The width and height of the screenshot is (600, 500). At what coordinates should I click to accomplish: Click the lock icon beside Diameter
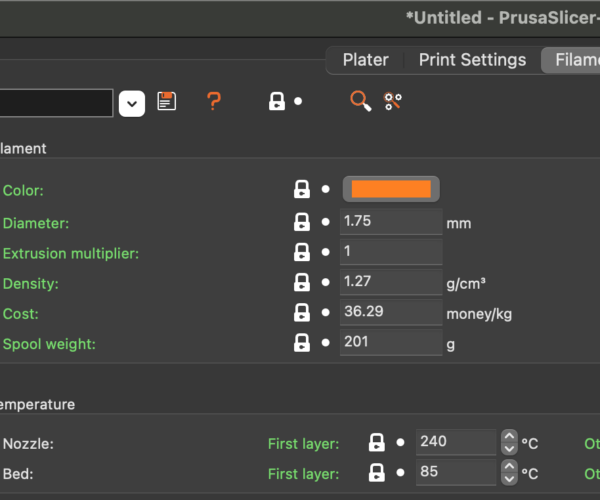click(x=301, y=222)
